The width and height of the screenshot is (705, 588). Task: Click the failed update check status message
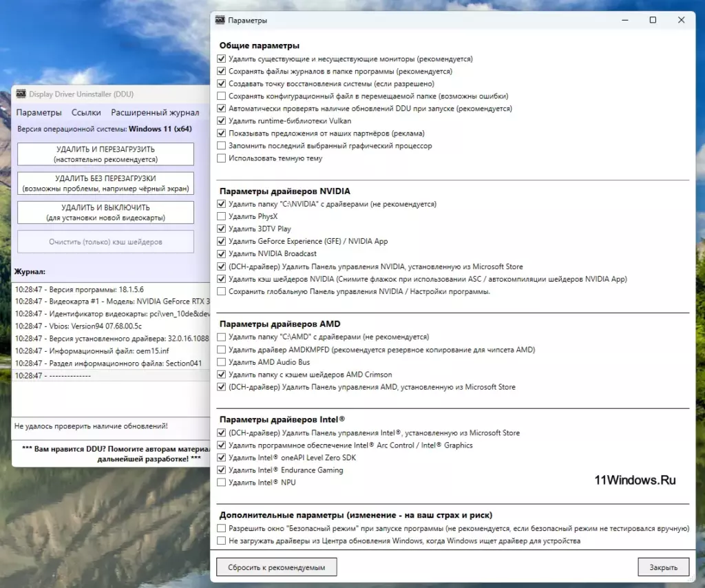click(x=91, y=426)
